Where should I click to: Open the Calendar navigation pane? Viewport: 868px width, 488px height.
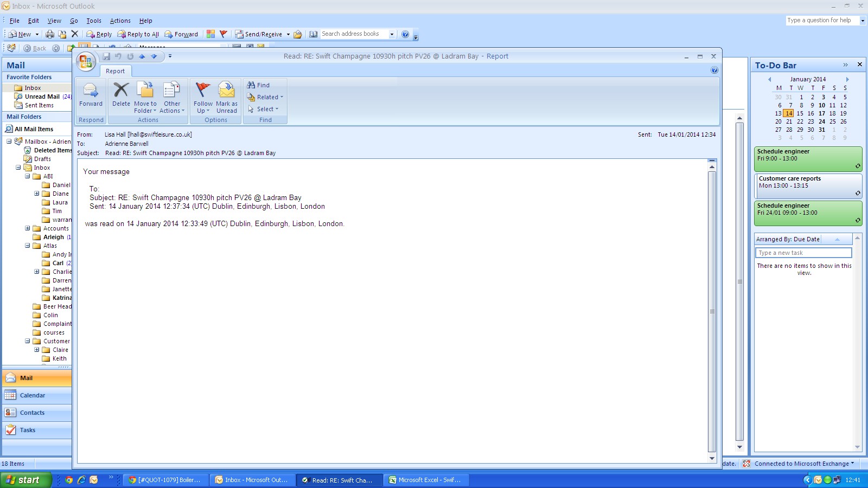(37, 395)
